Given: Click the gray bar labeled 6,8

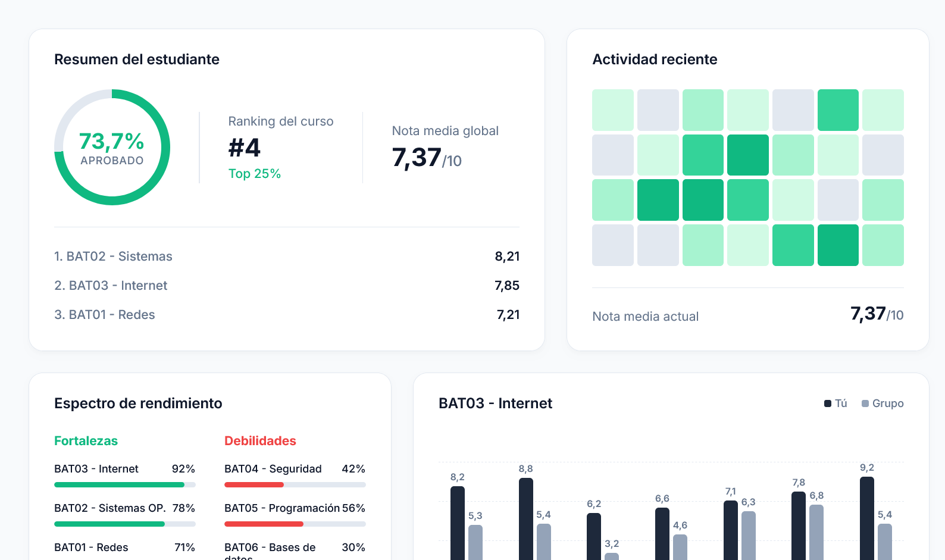Looking at the screenshot, I should point(816,532).
